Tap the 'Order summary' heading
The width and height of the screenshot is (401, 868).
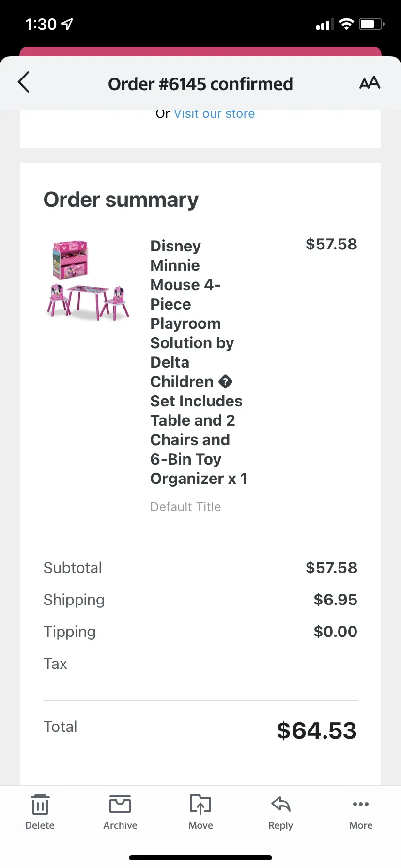121,200
